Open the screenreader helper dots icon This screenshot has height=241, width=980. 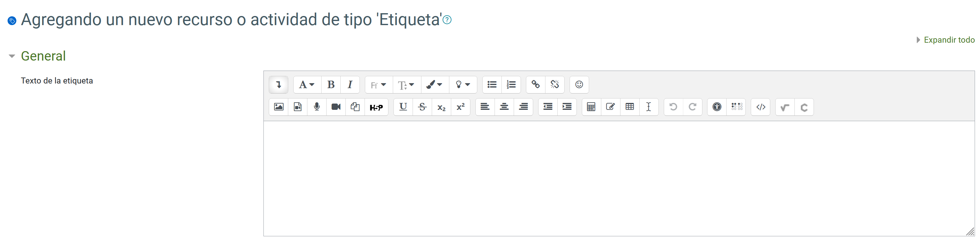(x=736, y=107)
